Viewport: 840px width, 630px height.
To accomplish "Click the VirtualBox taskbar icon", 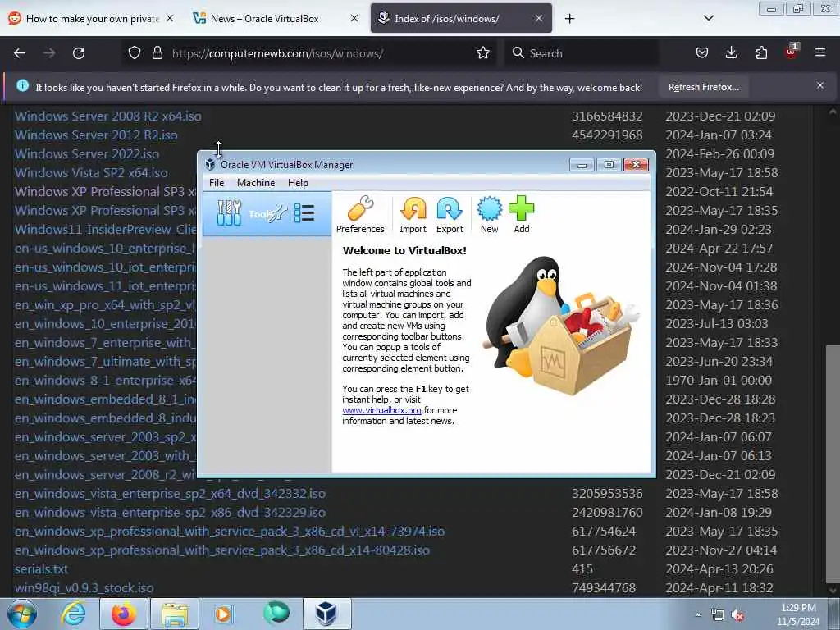I will click(x=326, y=614).
